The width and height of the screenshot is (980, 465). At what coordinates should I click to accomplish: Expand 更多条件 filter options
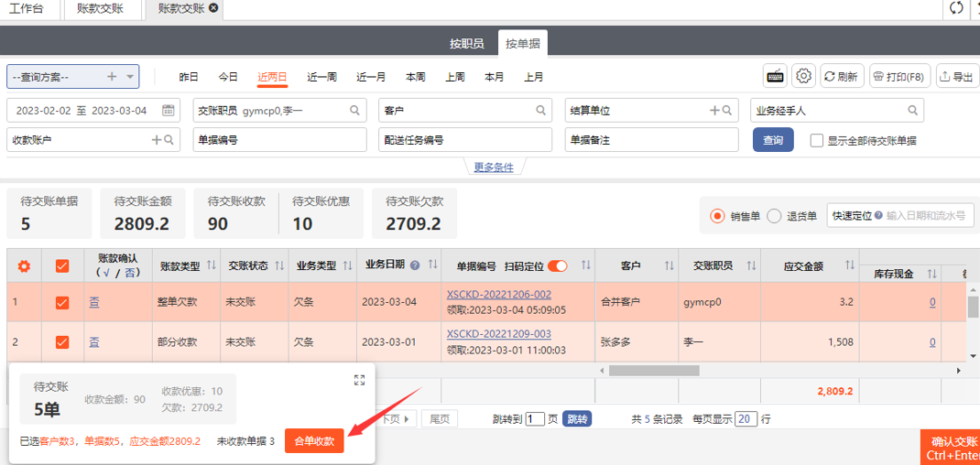(494, 168)
